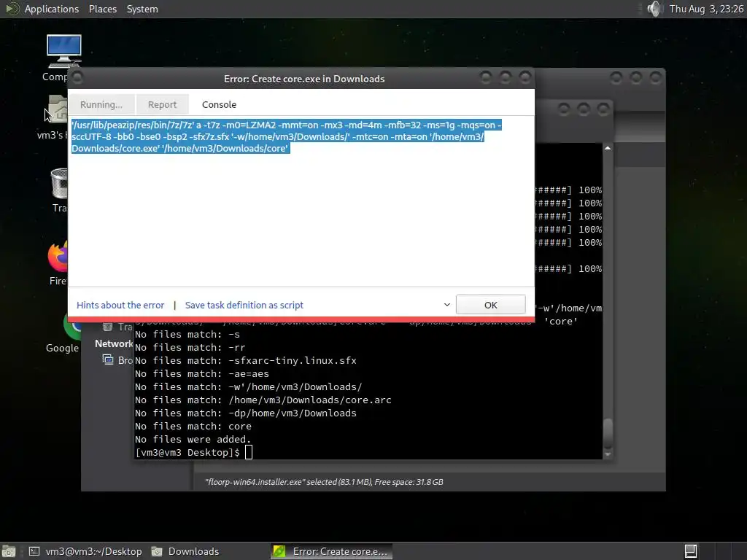Click the Network heading in file manager sidebar
The image size is (747, 560).
114,344
